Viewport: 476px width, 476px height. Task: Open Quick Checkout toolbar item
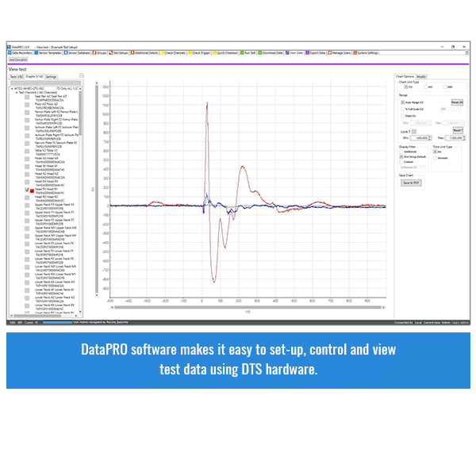click(x=225, y=53)
